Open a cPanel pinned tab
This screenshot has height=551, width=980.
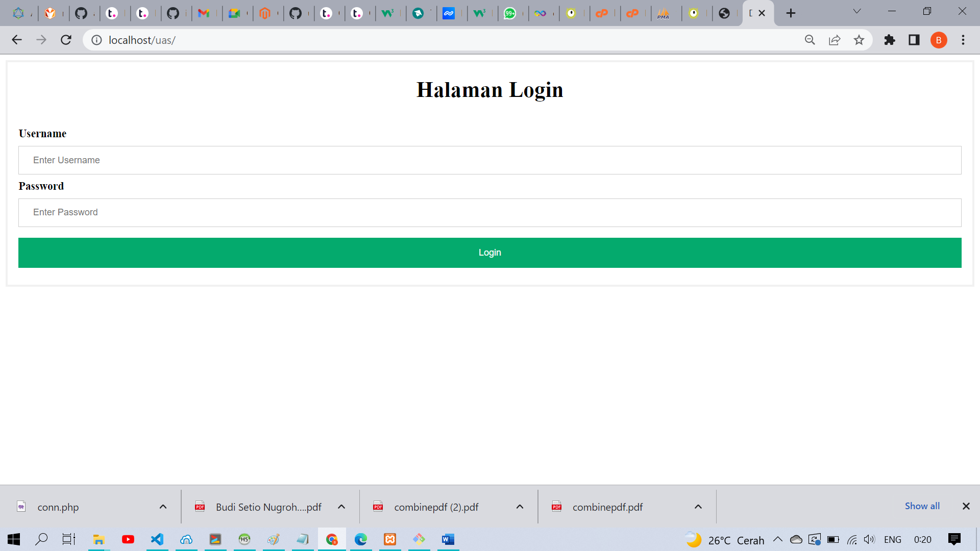tap(604, 13)
